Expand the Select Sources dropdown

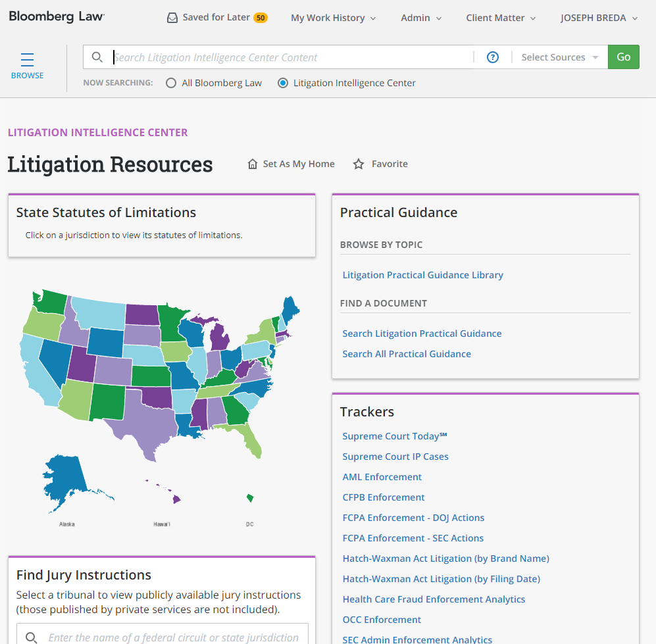559,57
